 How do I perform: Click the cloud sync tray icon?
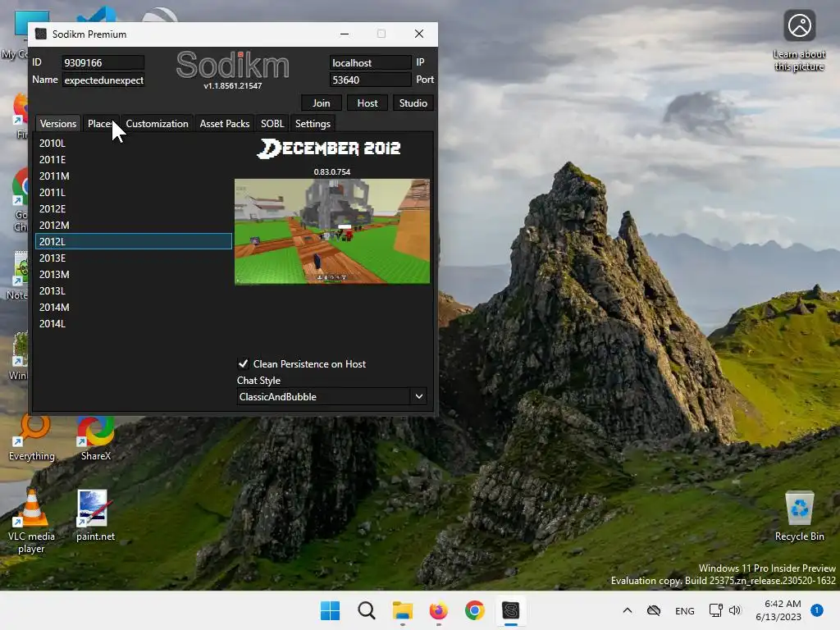[x=654, y=610]
